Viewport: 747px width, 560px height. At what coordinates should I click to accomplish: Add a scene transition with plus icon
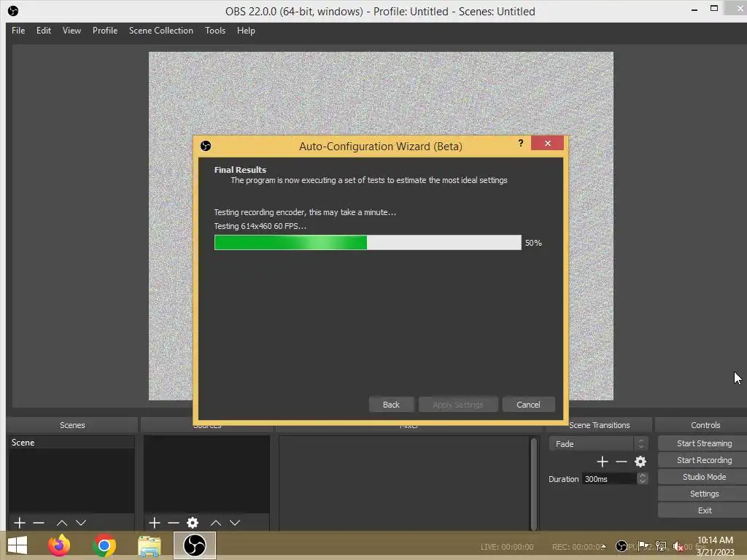[602, 462]
